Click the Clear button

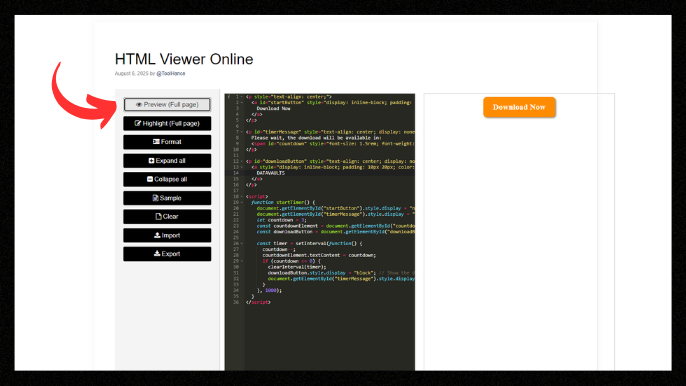point(167,217)
